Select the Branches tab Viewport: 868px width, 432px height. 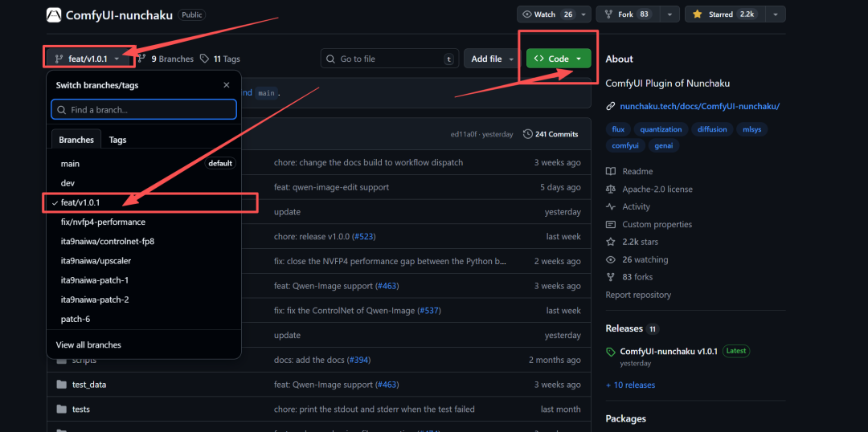[76, 140]
